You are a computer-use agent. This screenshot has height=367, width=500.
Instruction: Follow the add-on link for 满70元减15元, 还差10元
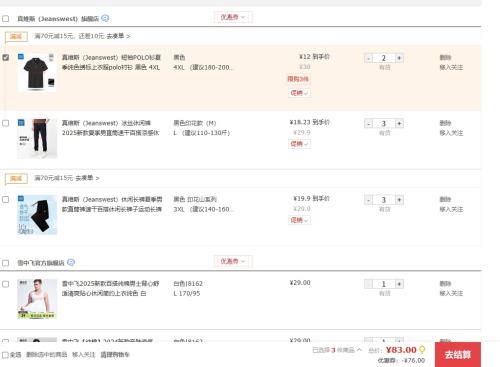pyautogui.click(x=118, y=36)
